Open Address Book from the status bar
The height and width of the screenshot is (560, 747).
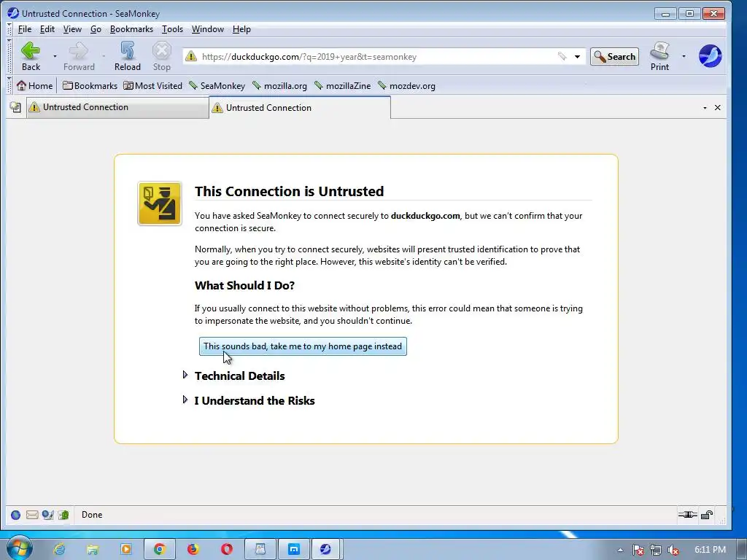(x=63, y=515)
